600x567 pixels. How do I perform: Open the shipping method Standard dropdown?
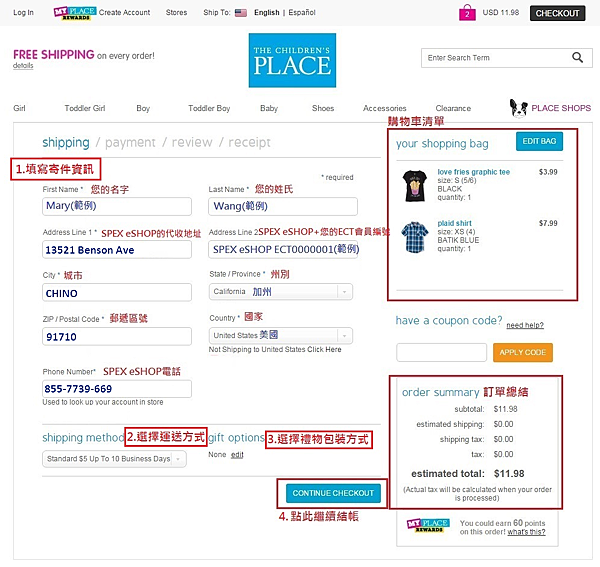point(114,459)
